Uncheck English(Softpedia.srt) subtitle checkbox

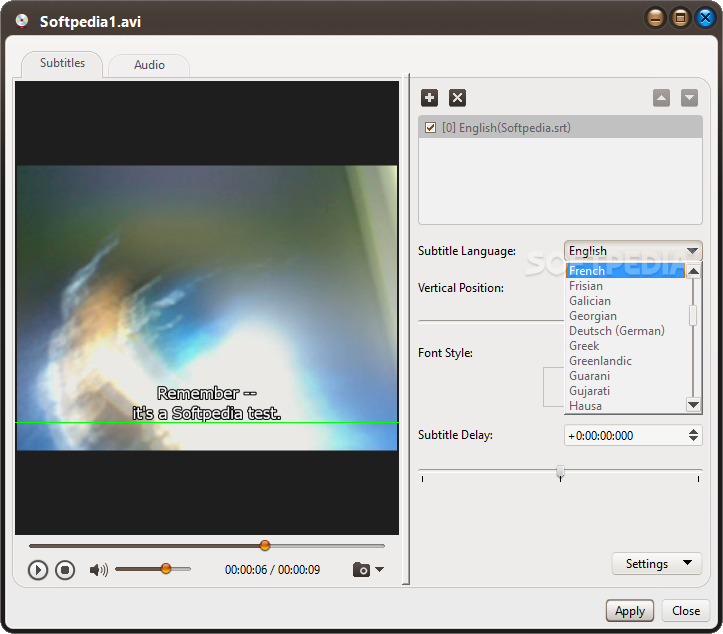[430, 128]
